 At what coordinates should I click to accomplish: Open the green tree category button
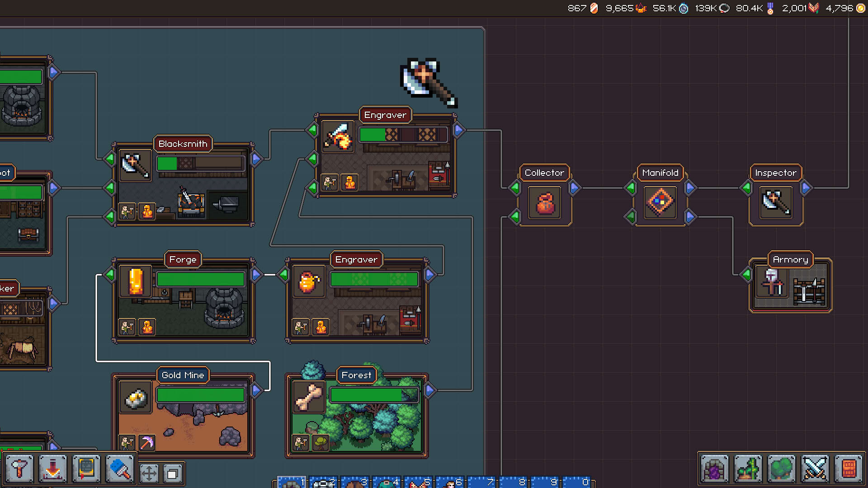point(782,469)
